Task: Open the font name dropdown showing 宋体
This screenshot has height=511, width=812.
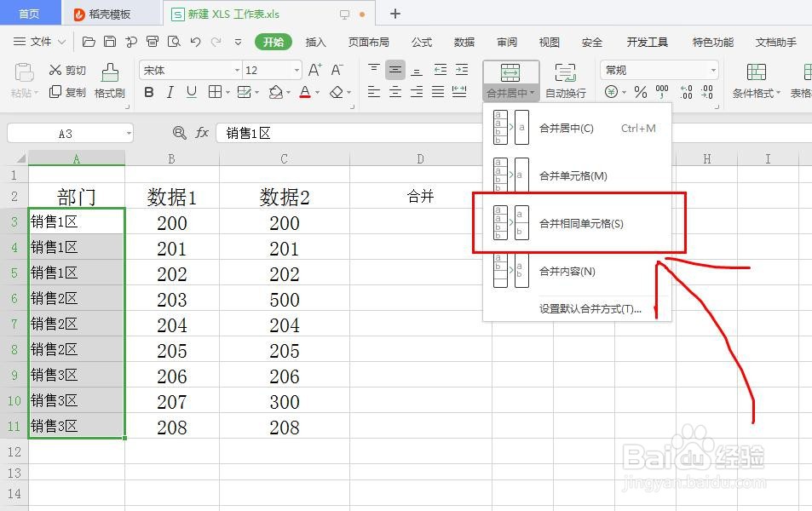Action: pos(187,70)
